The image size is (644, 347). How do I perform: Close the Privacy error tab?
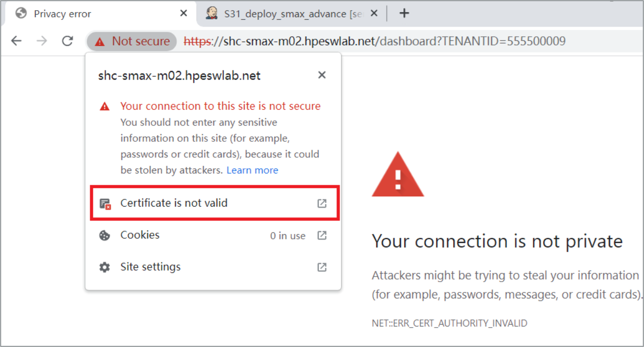(x=184, y=14)
